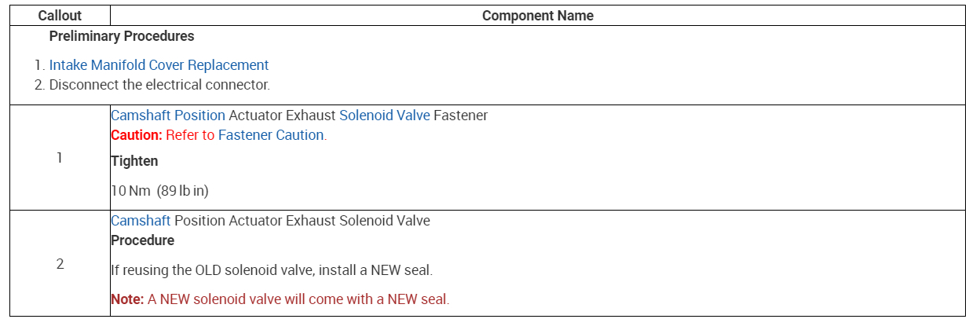This screenshot has width=980, height=330.
Task: Follow the Fastener Caution link
Action: coord(271,135)
